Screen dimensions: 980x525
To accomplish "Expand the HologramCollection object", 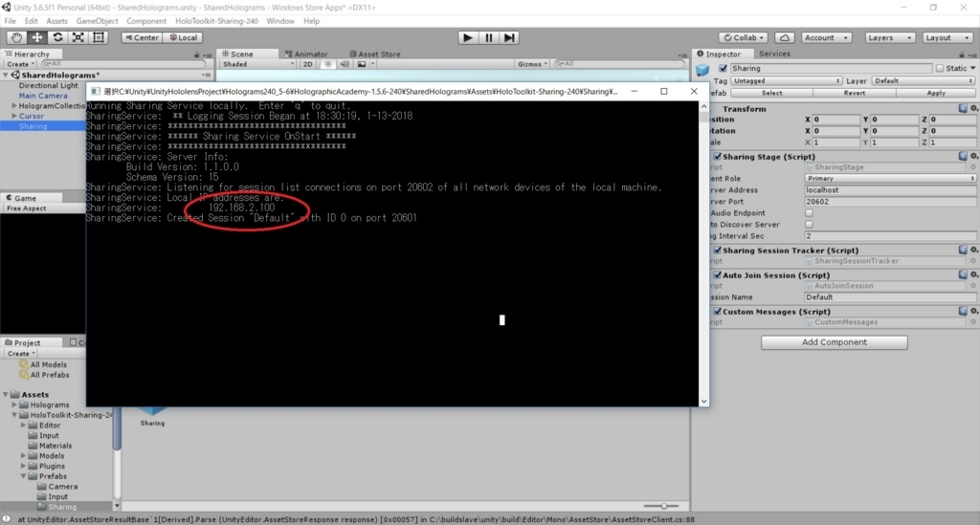I will click(13, 105).
